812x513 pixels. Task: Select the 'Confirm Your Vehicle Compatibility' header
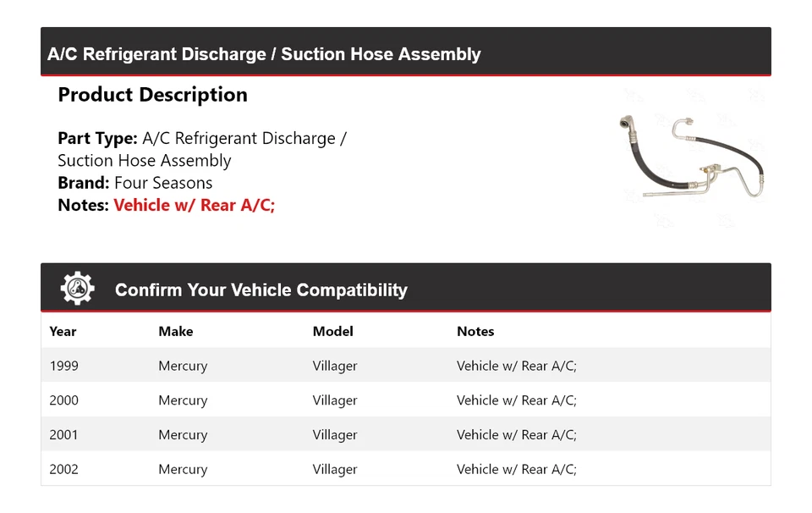[x=261, y=290]
